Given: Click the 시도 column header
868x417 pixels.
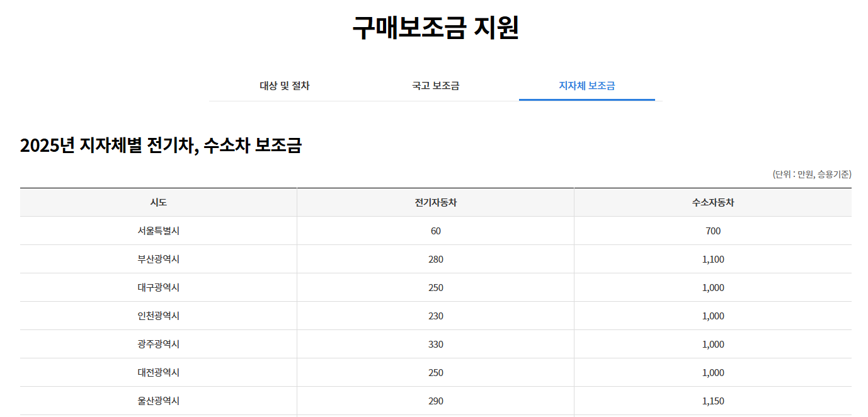Looking at the screenshot, I should coord(158,203).
